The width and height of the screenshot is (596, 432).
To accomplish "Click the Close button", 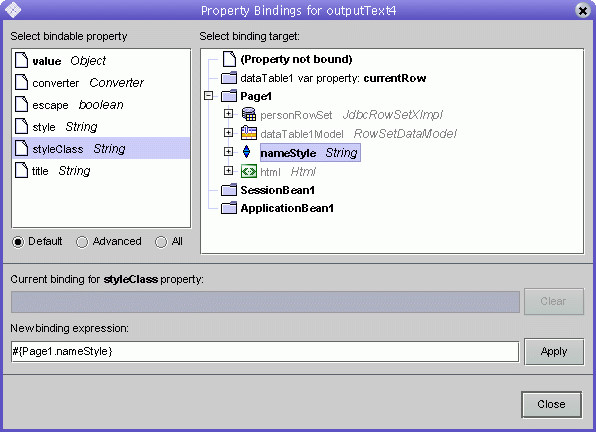I will pos(551,404).
